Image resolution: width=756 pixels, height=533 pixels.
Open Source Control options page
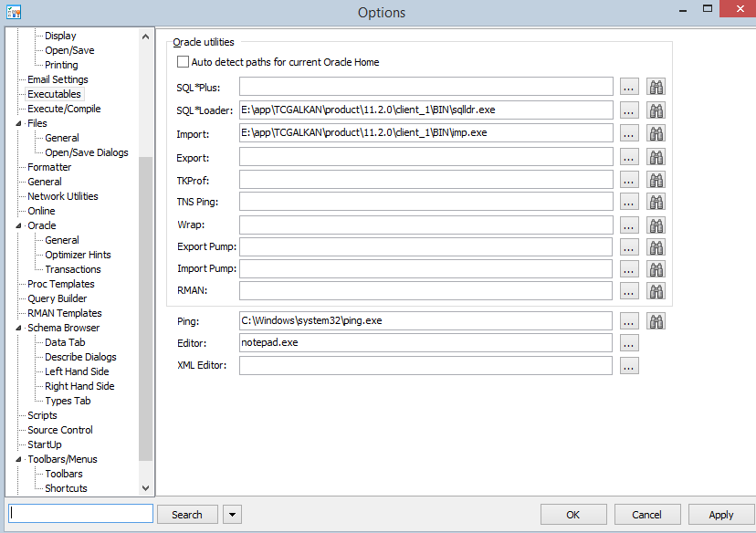60,430
